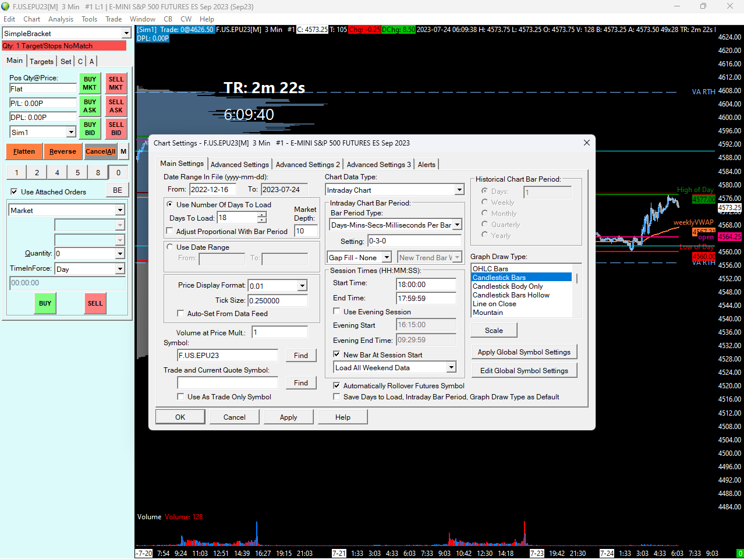Click the OK button in dialog

coord(180,417)
